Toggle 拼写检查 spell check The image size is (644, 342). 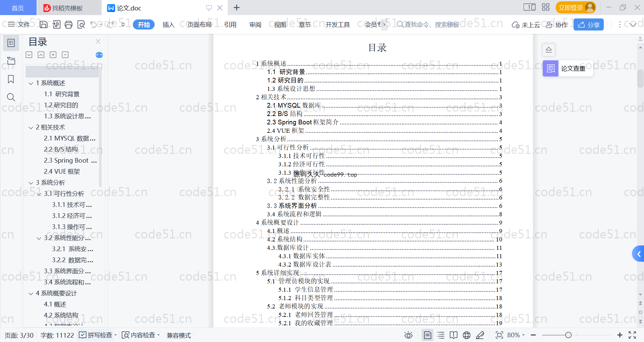tap(98, 335)
